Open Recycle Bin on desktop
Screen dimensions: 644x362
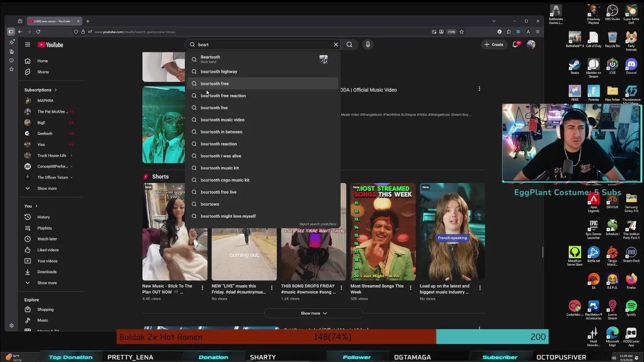612,40
